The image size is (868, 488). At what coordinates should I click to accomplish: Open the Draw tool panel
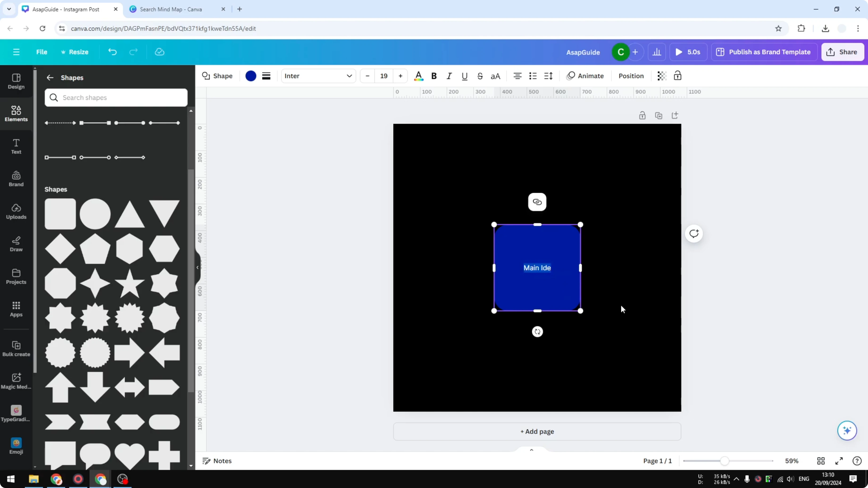pos(16,244)
